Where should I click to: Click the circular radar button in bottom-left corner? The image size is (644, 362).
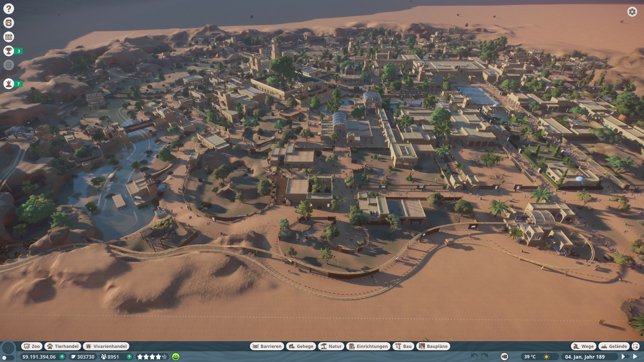pos(8,348)
